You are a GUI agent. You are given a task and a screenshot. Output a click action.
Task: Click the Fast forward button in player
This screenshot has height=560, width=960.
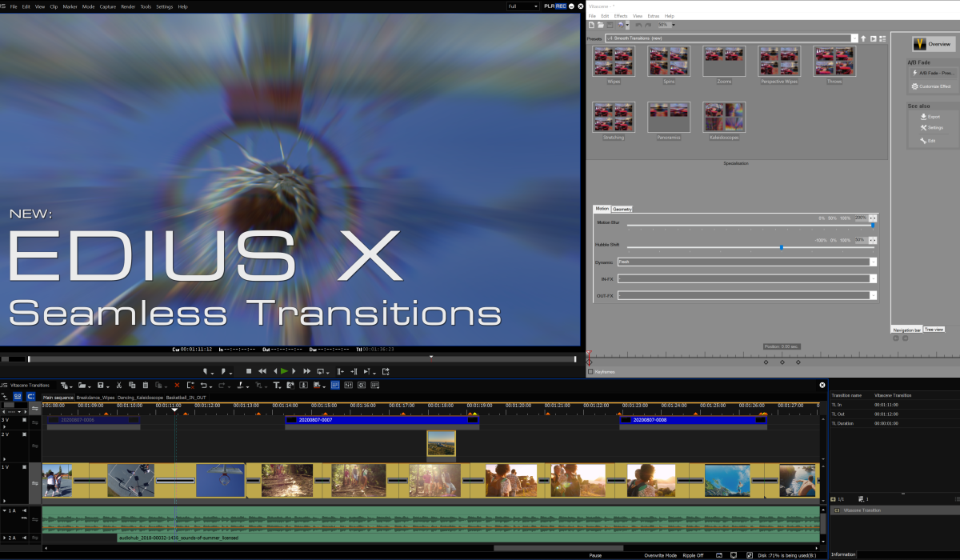click(306, 371)
